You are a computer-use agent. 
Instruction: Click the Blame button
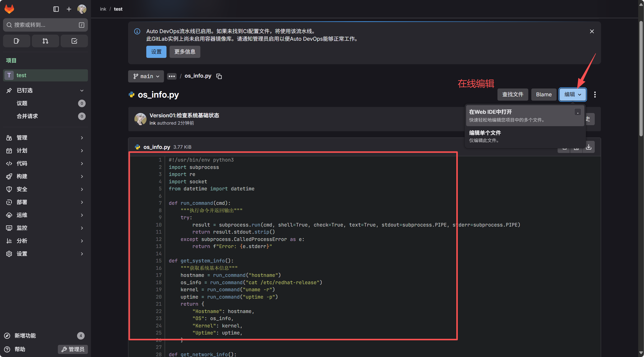pos(543,95)
